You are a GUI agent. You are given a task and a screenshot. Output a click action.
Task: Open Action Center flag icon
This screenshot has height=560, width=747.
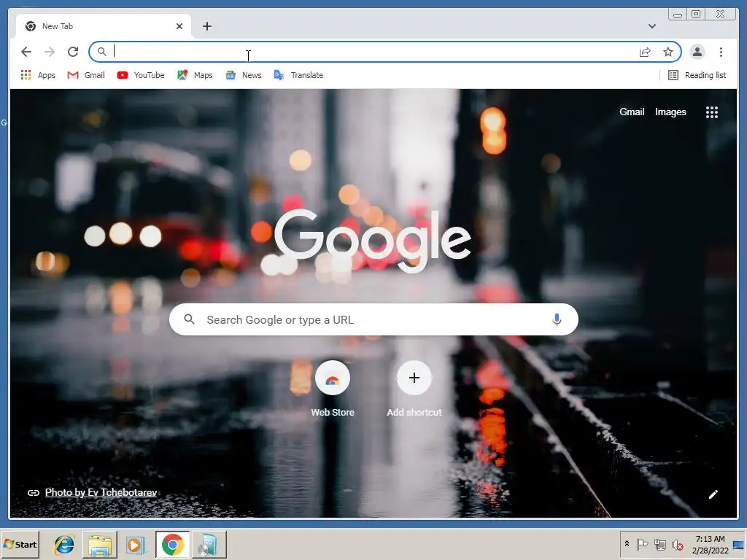pyautogui.click(x=642, y=544)
